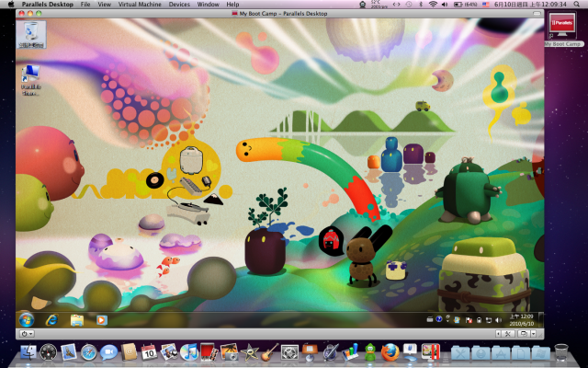Viewport: 588px width, 368px height.
Task: Open the Windows Start orb
Action: coord(27,320)
